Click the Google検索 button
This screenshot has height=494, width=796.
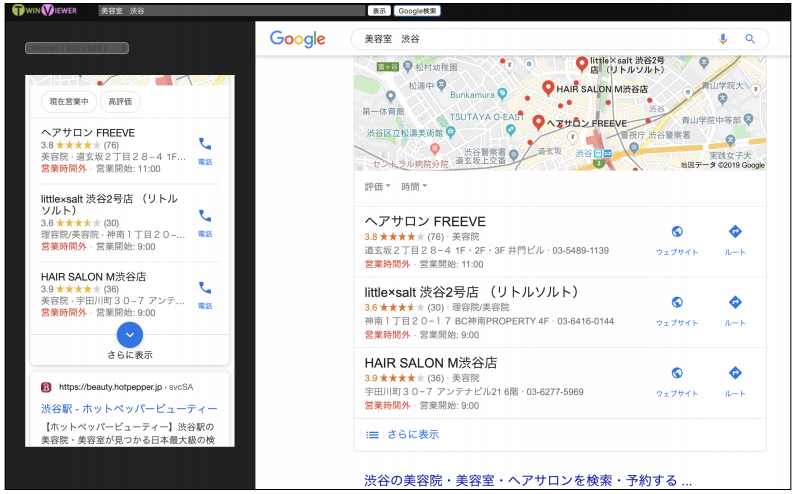417,11
